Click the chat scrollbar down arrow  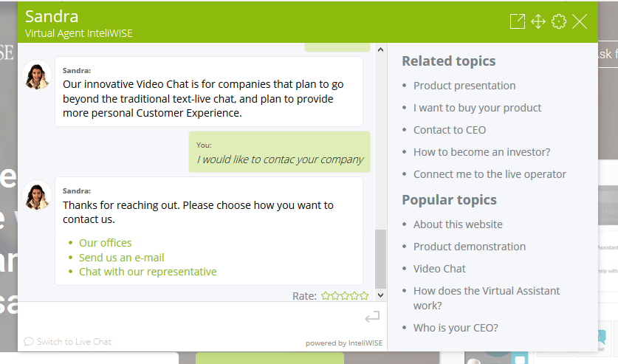point(380,295)
